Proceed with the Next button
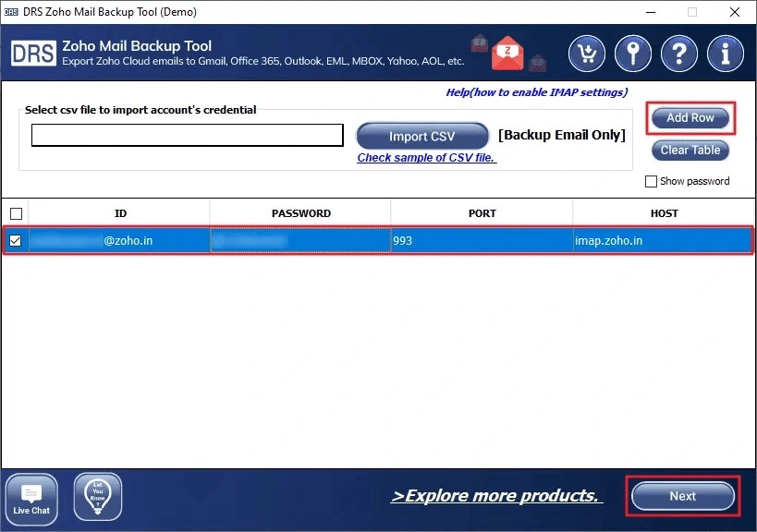Screen dimensions: 757x532 [683, 496]
